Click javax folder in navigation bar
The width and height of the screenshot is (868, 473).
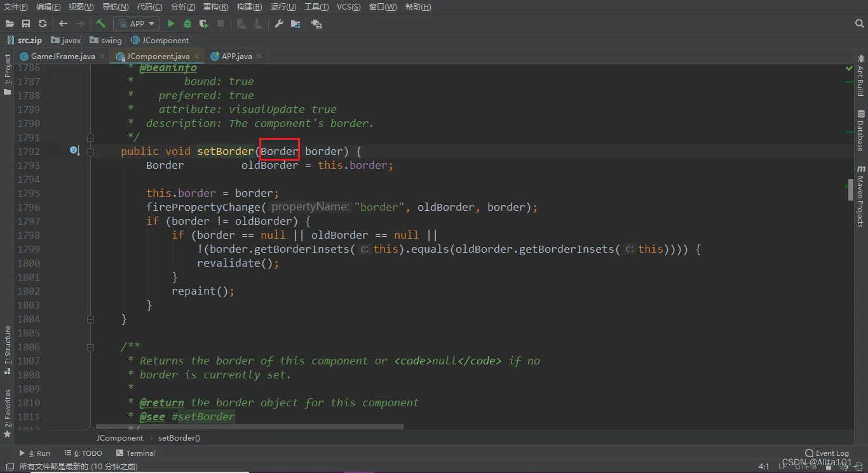[66, 40]
